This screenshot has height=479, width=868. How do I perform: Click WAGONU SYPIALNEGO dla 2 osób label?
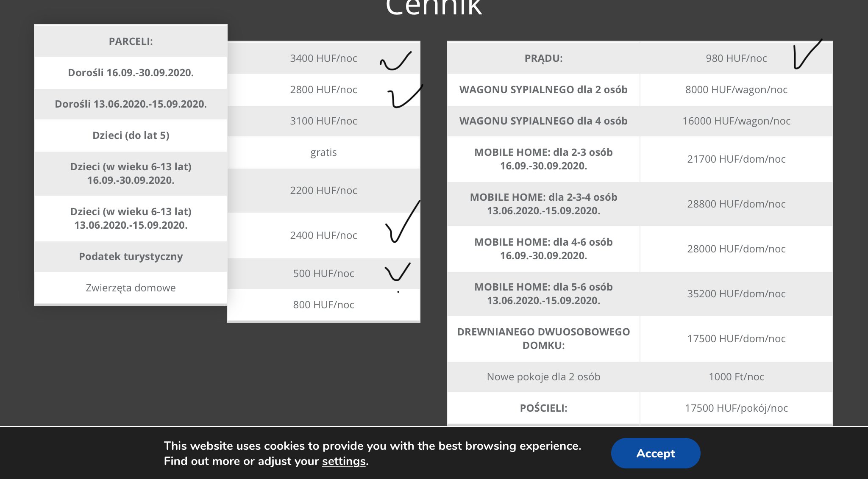(x=543, y=90)
